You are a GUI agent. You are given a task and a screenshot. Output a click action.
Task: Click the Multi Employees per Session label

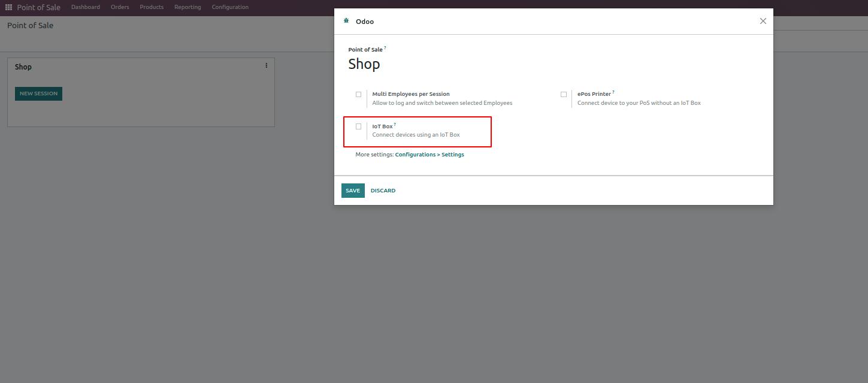pyautogui.click(x=411, y=94)
